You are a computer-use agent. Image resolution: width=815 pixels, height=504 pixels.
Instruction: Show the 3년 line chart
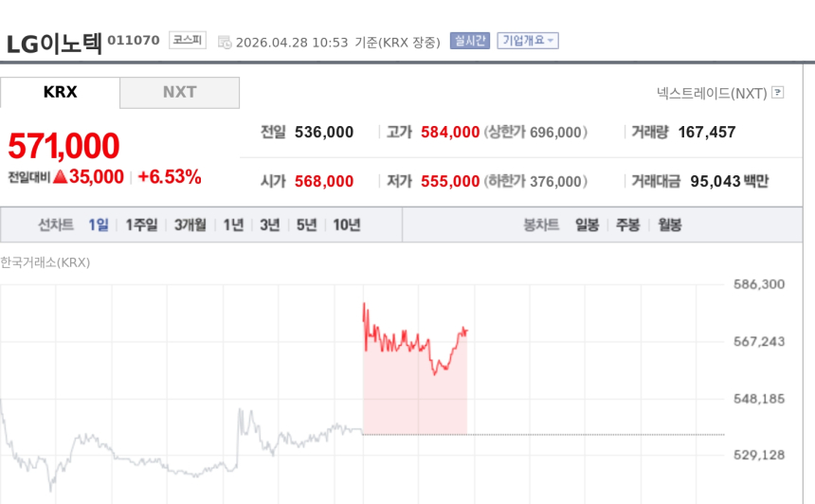270,225
